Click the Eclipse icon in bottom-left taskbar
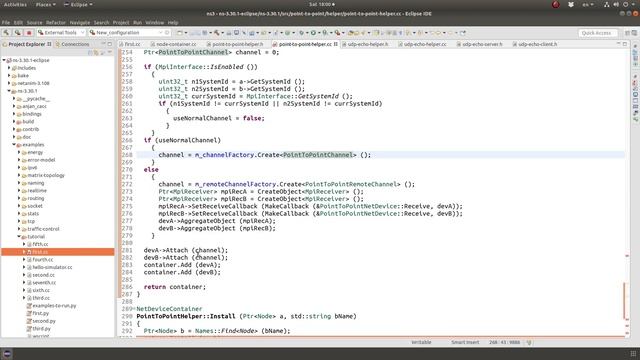The width and height of the screenshot is (640, 360). pos(7,354)
